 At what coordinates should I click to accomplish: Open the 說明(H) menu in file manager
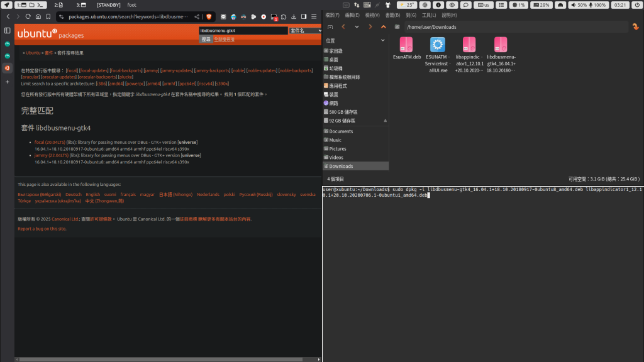[x=449, y=15]
